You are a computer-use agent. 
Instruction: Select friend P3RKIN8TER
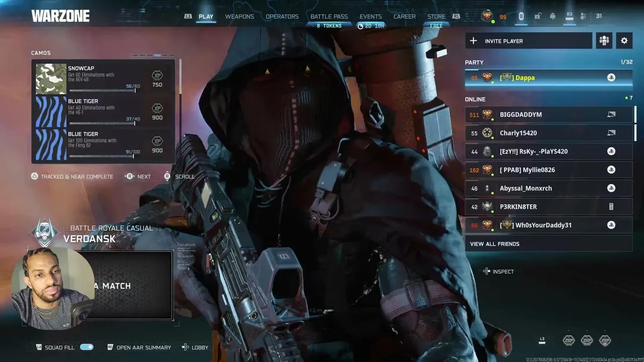pos(548,207)
